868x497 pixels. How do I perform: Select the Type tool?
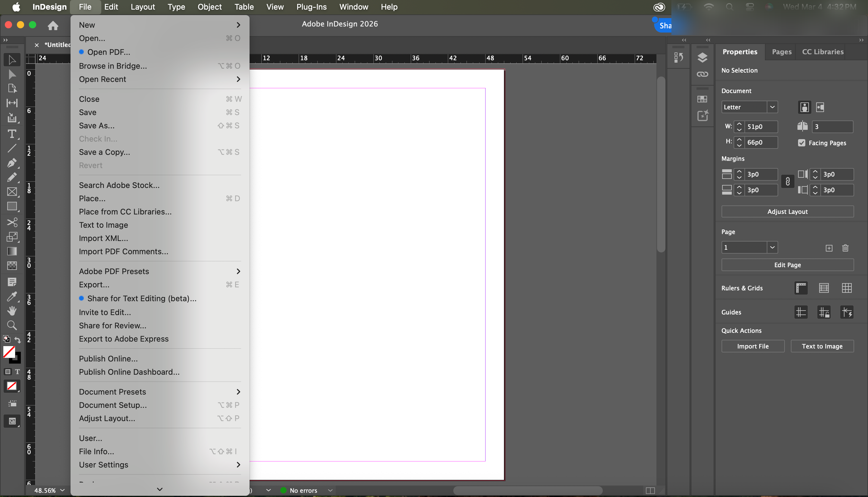tap(12, 134)
